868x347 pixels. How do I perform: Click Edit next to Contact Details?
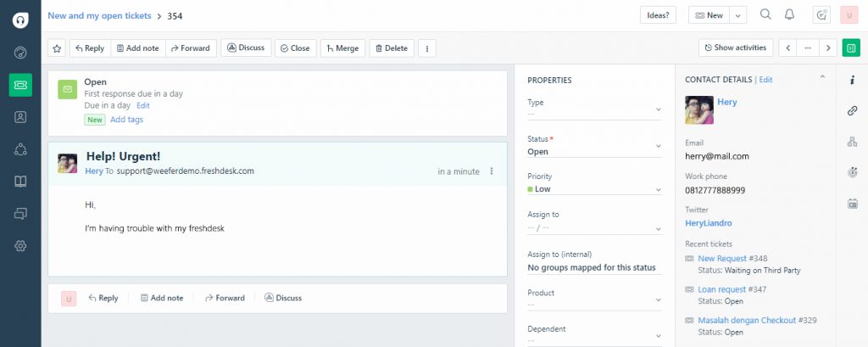coord(765,80)
